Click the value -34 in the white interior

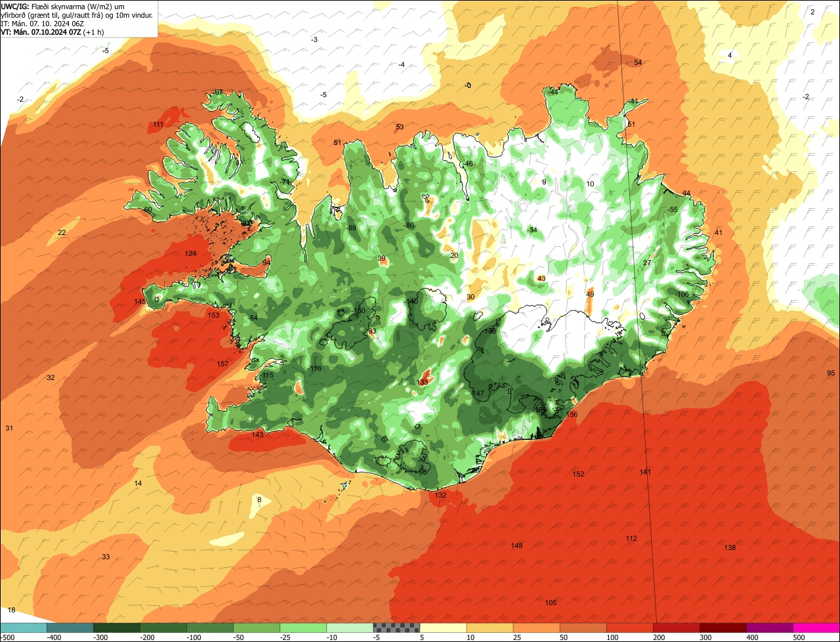click(532, 230)
